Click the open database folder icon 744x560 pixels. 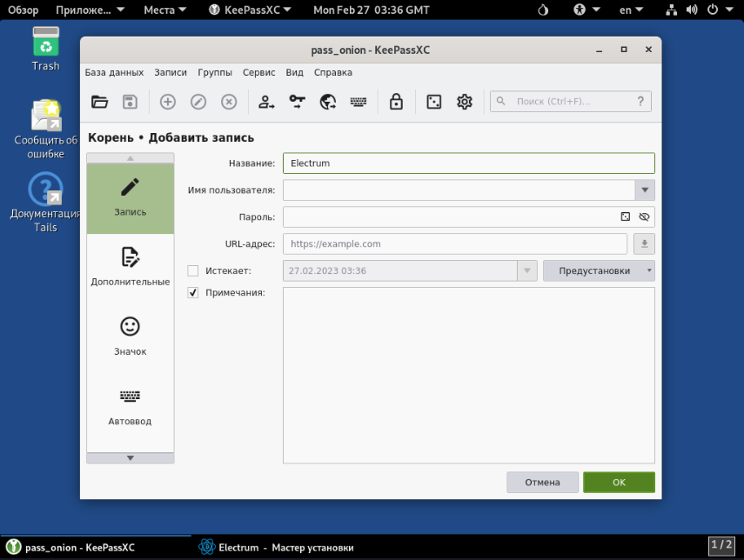click(100, 102)
